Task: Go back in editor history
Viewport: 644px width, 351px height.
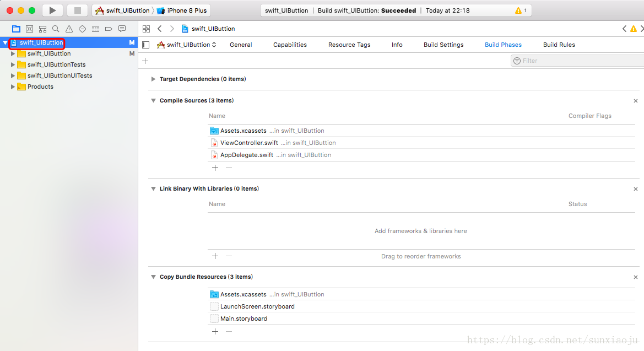Action: 160,29
